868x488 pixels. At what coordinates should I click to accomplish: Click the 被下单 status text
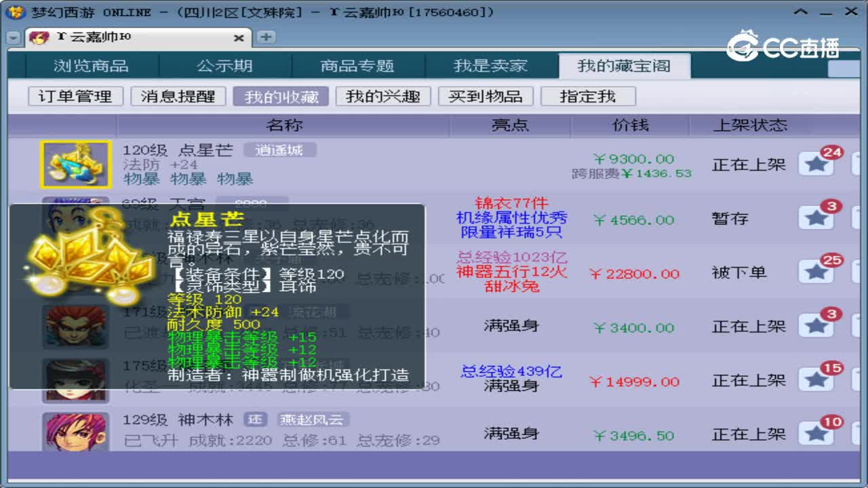coord(739,272)
